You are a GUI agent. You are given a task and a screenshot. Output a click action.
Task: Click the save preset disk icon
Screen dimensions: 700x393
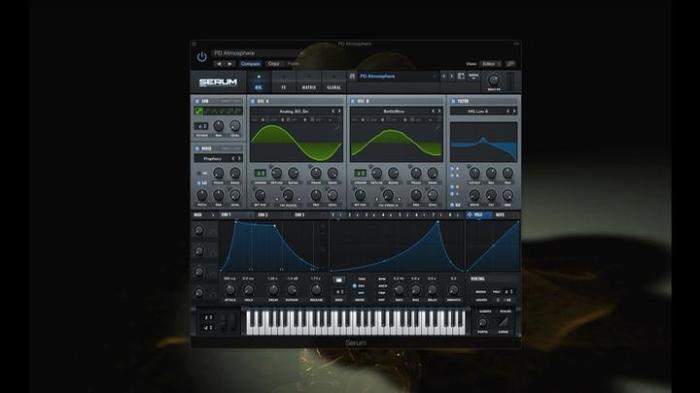pos(461,76)
